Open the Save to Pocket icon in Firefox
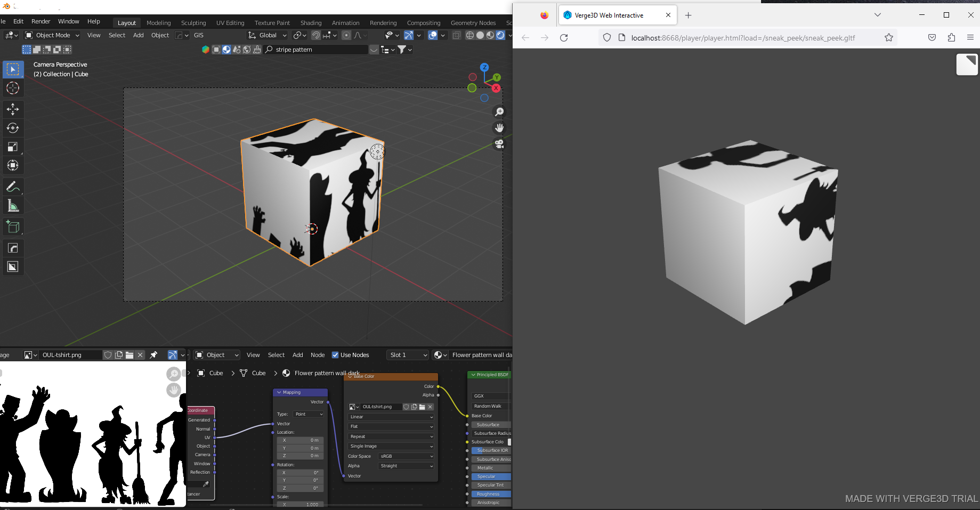 pyautogui.click(x=932, y=37)
